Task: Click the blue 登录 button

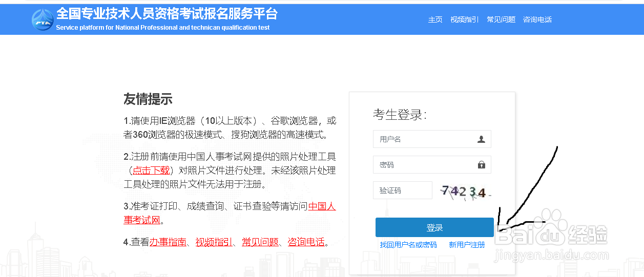Action: tap(434, 227)
